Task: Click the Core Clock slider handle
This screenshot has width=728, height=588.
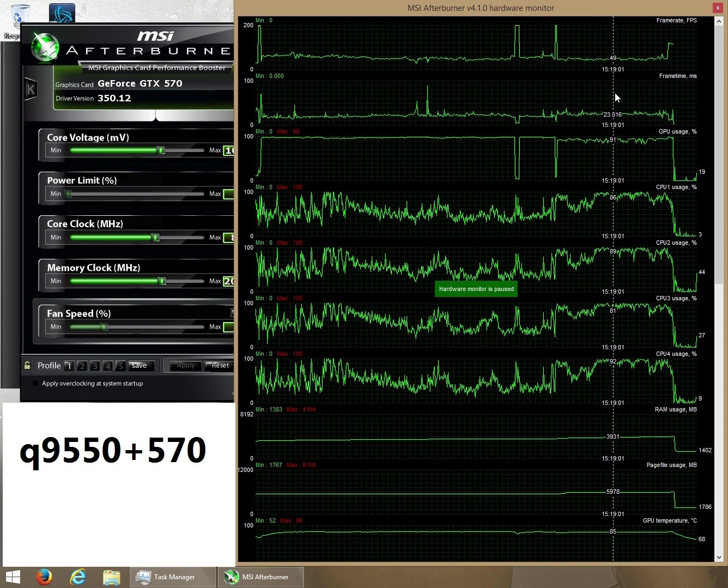Action: click(x=155, y=238)
